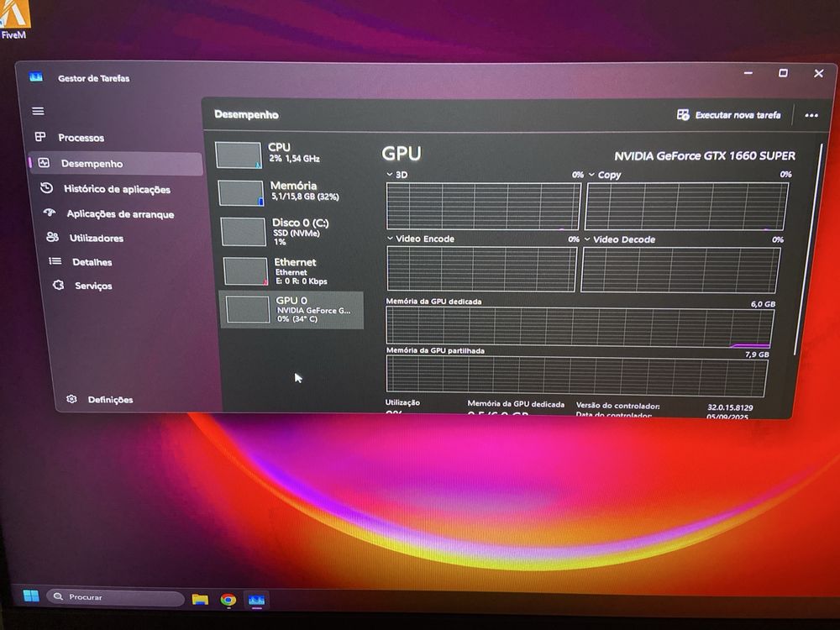Open the three-dot more options menu

[811, 115]
